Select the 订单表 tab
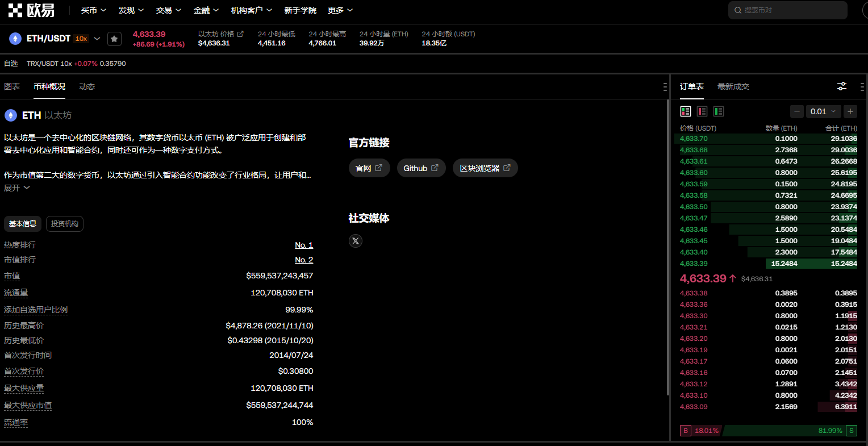This screenshot has width=868, height=446. tap(692, 86)
